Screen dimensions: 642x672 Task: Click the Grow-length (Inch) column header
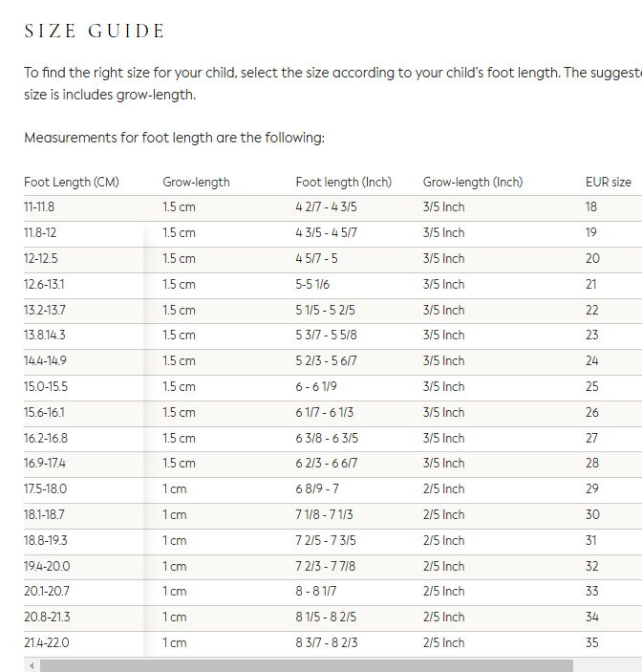click(x=472, y=182)
